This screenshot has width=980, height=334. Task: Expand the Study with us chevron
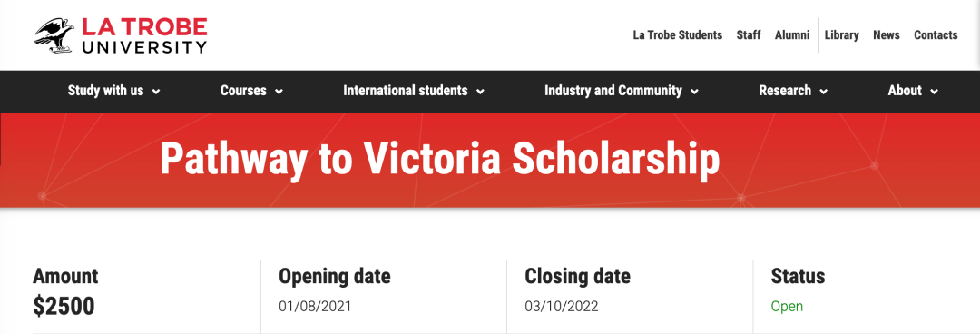coord(156,92)
